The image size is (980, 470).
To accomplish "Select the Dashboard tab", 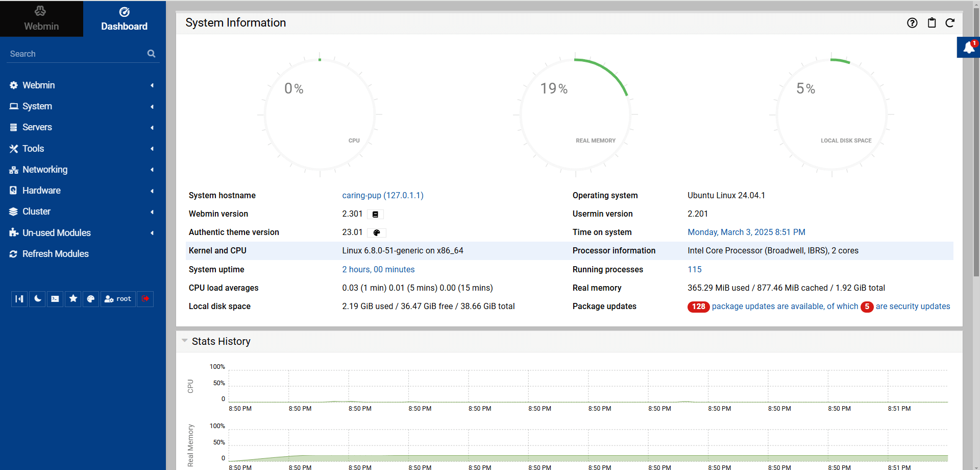I will click(124, 19).
